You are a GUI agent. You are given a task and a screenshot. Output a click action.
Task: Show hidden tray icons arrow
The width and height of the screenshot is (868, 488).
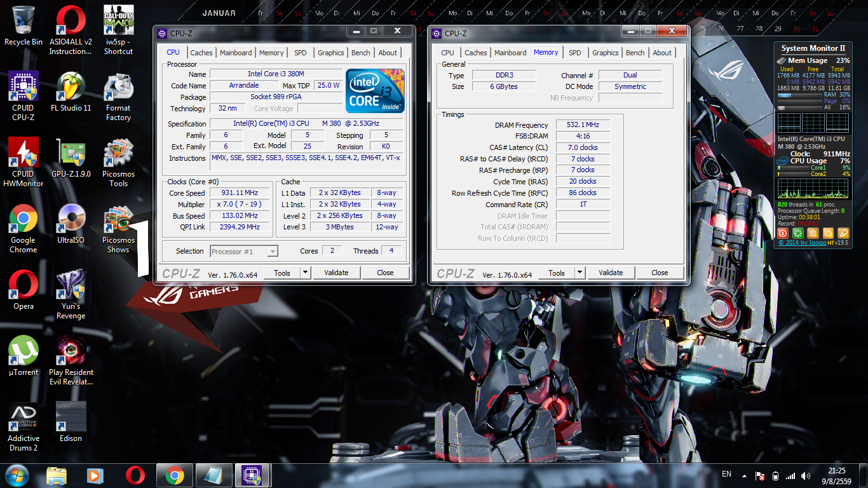coord(745,475)
